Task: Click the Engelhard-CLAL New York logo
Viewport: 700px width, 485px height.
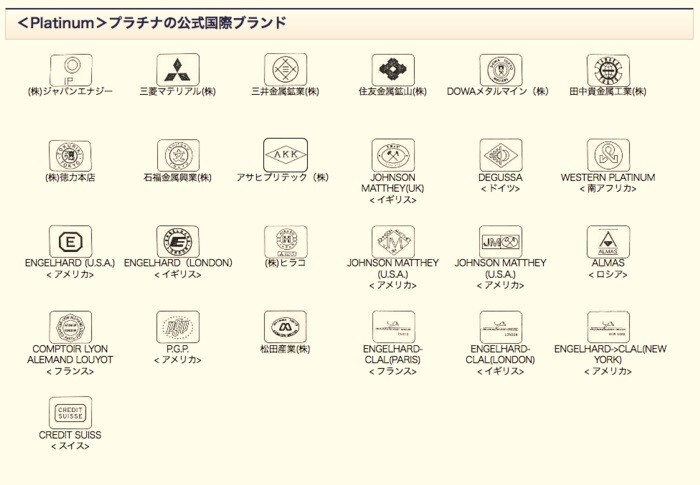Action: 608,327
